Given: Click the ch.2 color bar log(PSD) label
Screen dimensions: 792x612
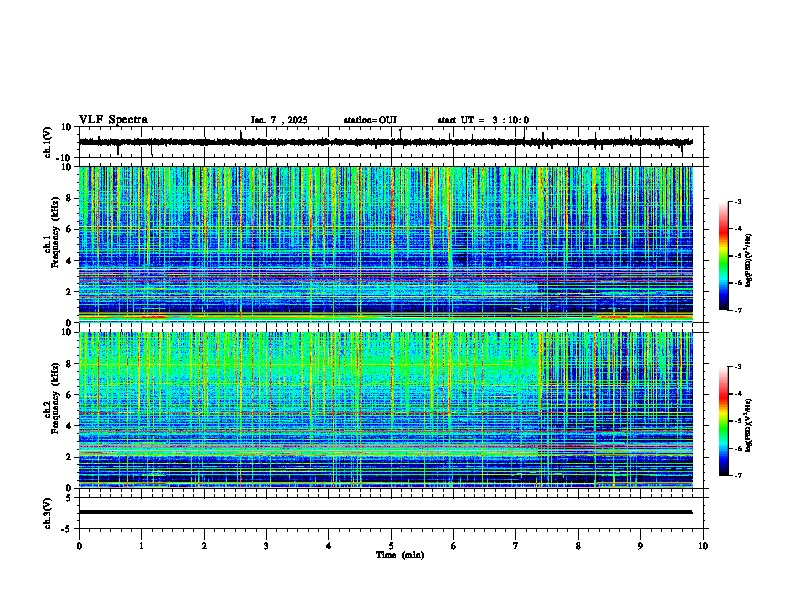Looking at the screenshot, I should (748, 425).
